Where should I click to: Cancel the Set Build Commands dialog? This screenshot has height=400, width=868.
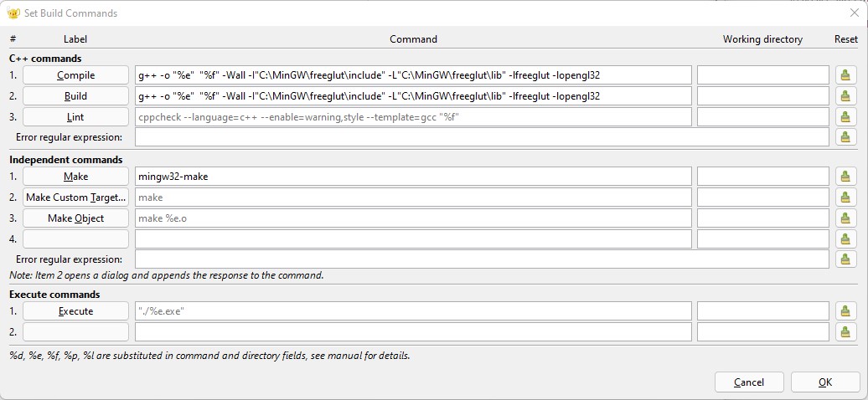pyautogui.click(x=749, y=382)
